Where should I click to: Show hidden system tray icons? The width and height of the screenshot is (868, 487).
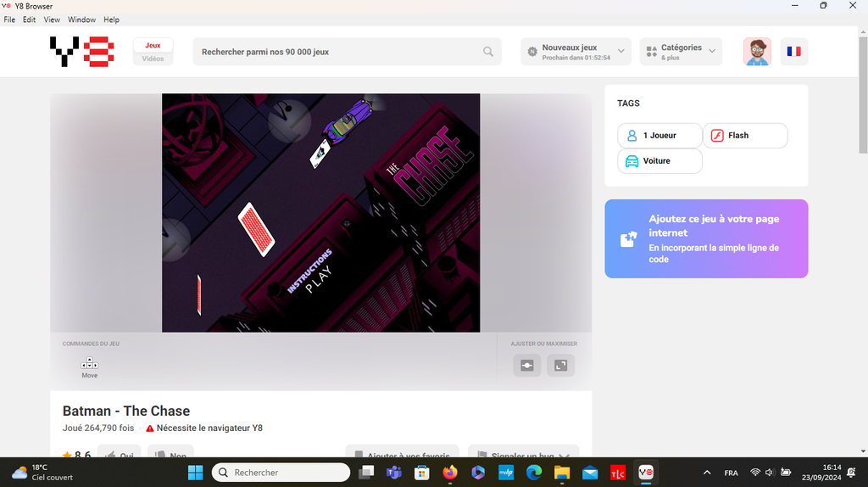click(707, 473)
